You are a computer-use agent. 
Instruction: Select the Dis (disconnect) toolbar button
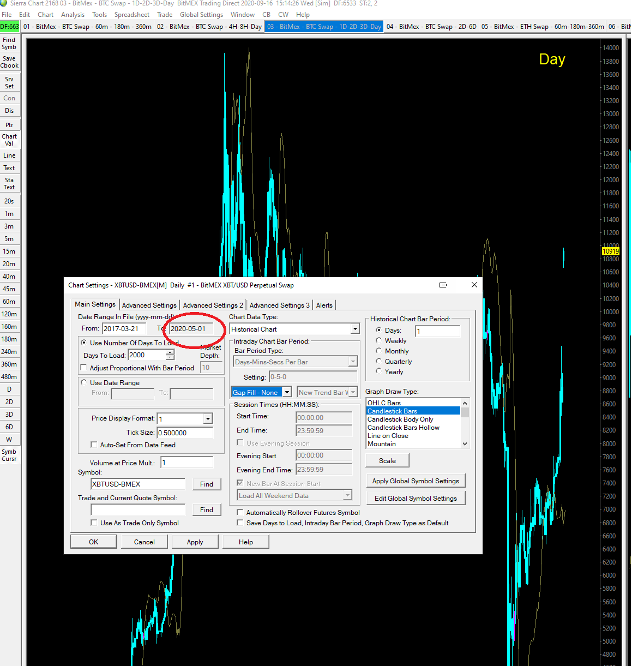click(9, 111)
